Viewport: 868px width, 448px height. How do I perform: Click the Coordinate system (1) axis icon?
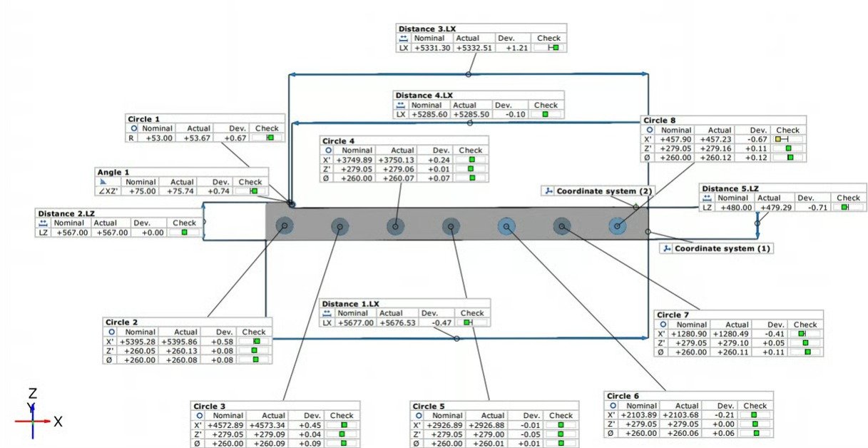point(666,248)
